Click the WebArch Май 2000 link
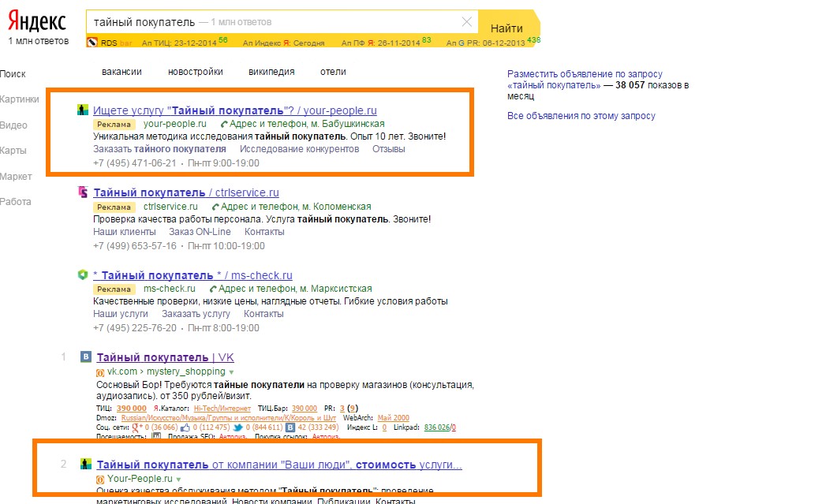Image resolution: width=826 pixels, height=504 pixels. [394, 417]
